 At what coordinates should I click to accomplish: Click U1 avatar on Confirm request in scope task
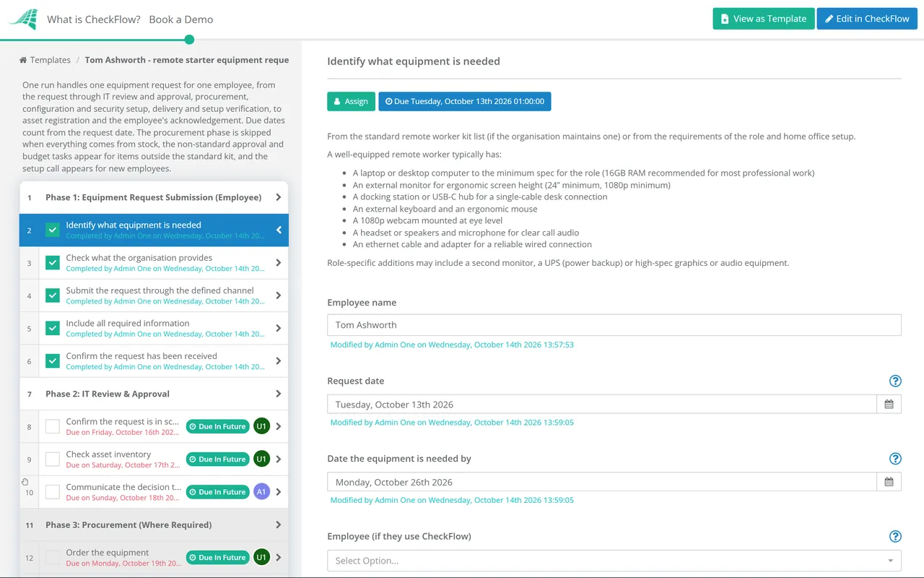click(261, 426)
